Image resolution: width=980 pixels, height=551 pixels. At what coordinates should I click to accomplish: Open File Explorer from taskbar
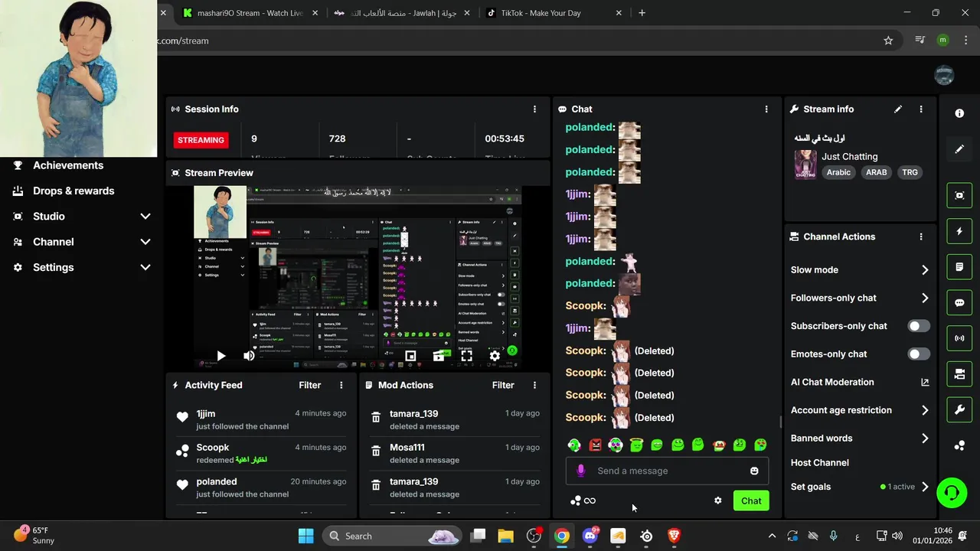pyautogui.click(x=505, y=536)
